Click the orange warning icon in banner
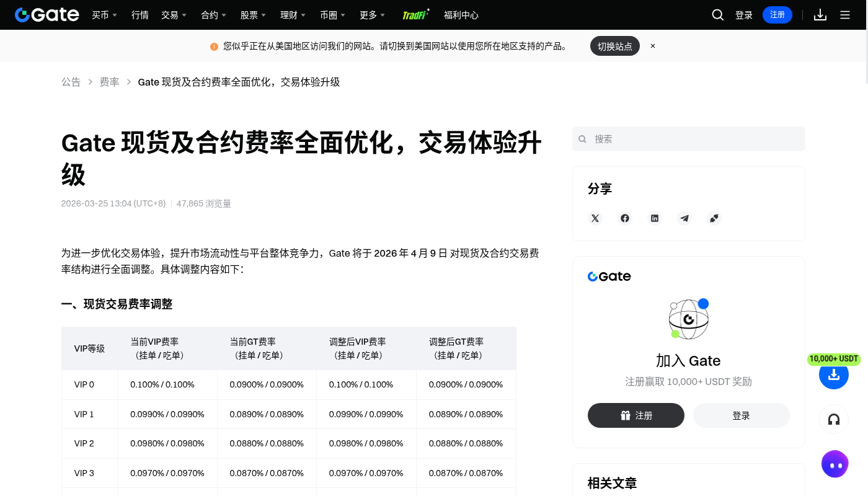The width and height of the screenshot is (868, 496). (x=214, y=46)
